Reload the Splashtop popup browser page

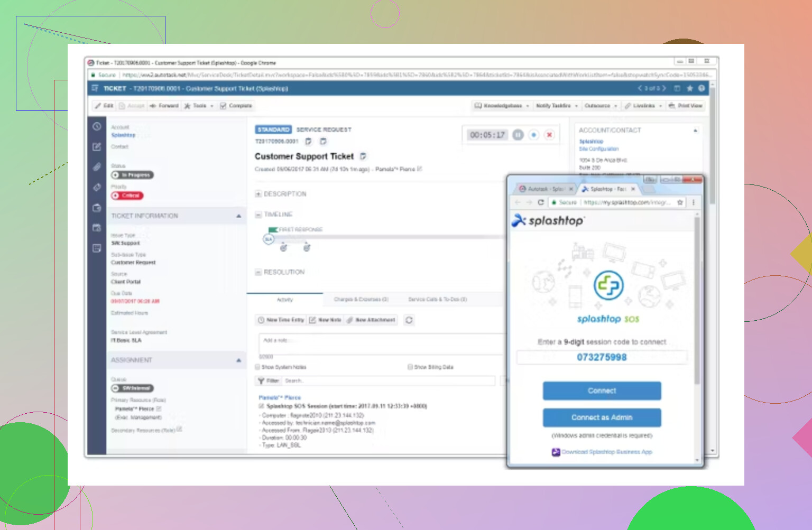coord(541,202)
